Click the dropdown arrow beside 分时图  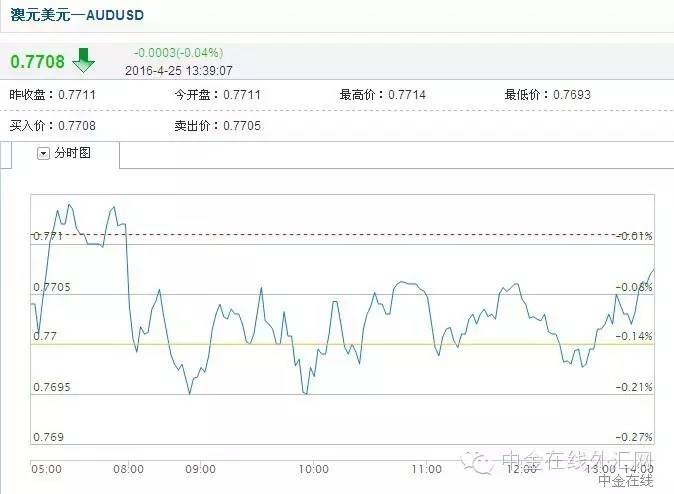[x=43, y=153]
